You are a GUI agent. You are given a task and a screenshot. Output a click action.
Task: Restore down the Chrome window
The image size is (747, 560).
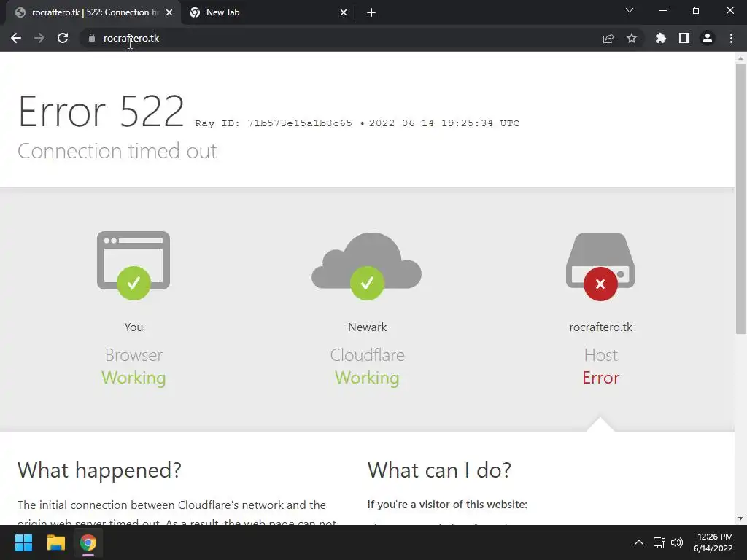point(697,10)
